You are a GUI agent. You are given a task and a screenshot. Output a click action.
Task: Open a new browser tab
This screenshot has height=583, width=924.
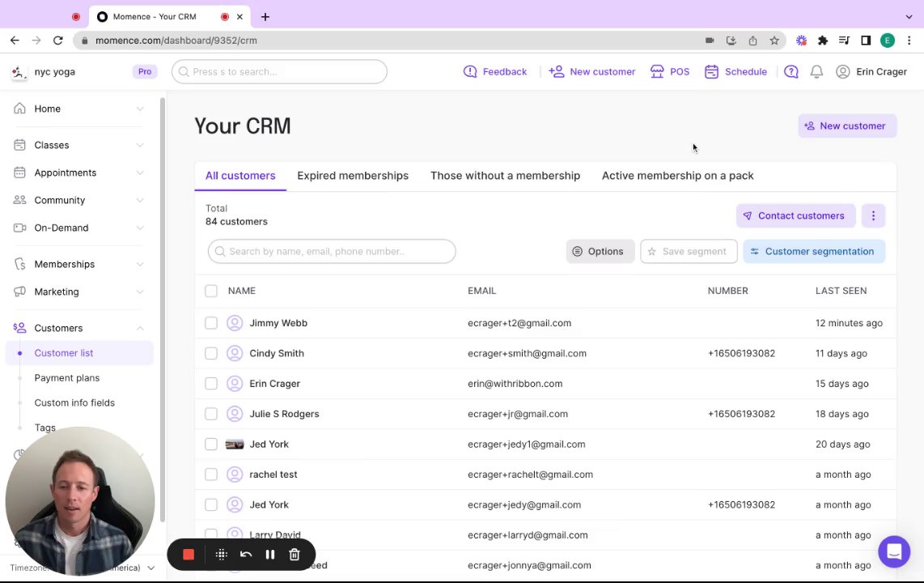(265, 16)
